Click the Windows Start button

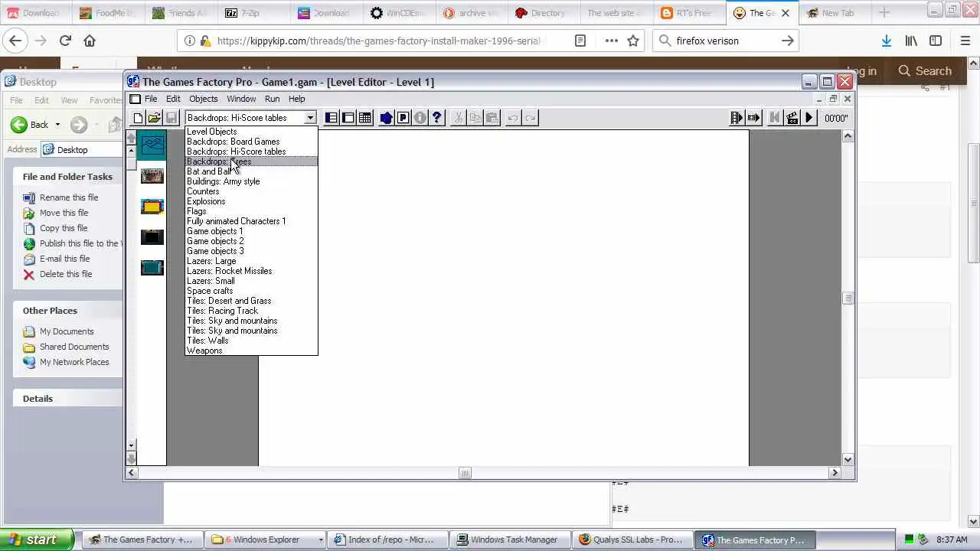pyautogui.click(x=37, y=540)
